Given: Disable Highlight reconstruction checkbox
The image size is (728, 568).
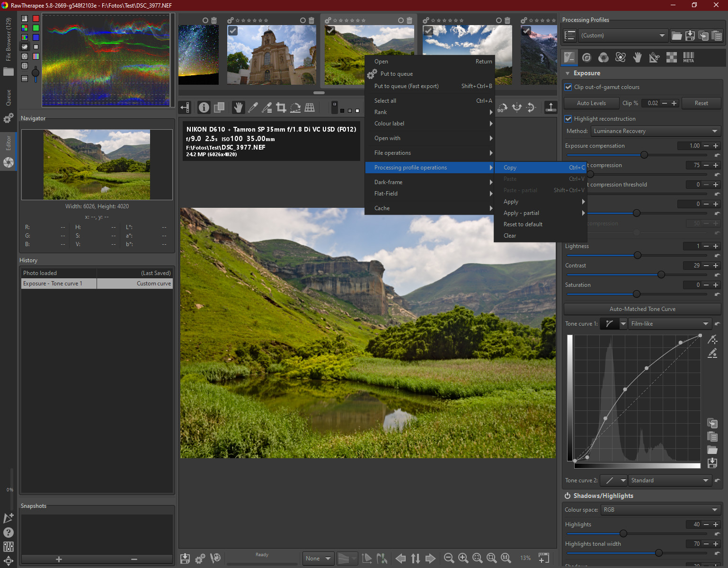Looking at the screenshot, I should 568,119.
